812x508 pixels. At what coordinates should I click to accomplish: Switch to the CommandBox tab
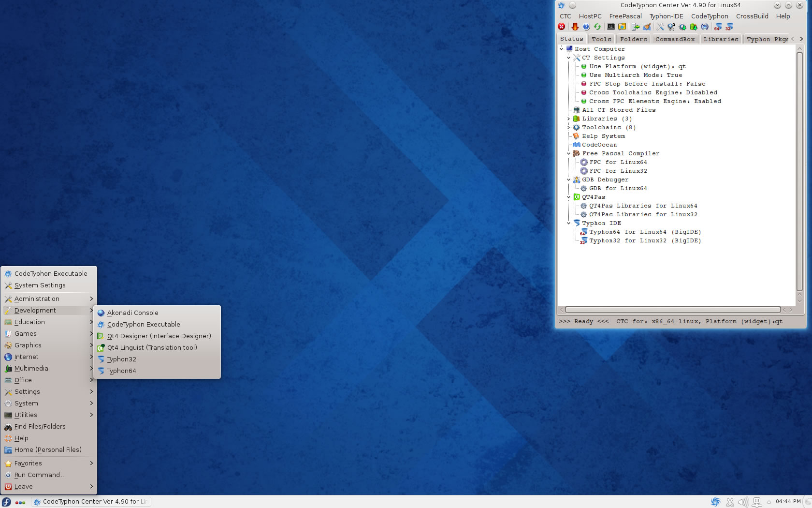(x=675, y=39)
